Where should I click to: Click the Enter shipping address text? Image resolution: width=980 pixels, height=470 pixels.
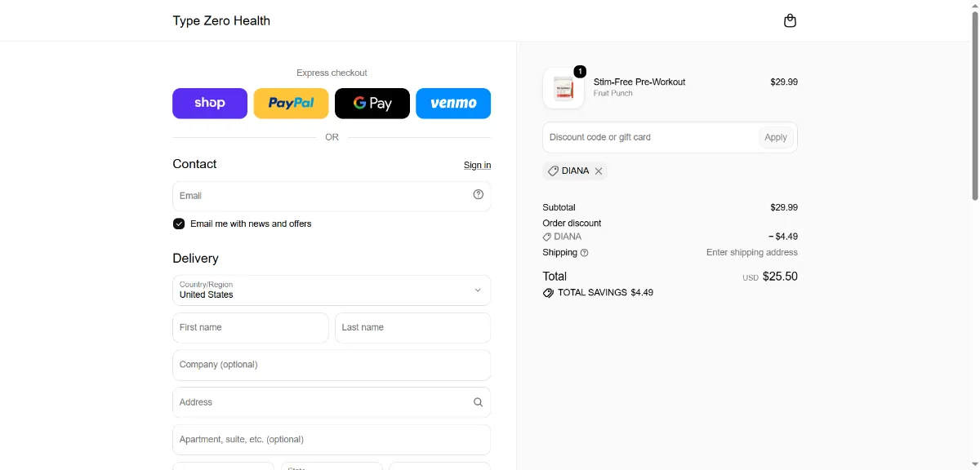(x=752, y=253)
